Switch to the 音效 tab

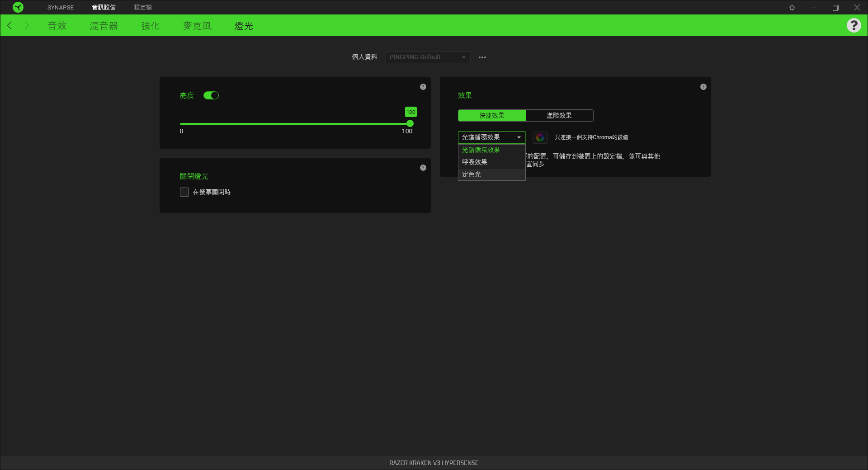click(57, 26)
